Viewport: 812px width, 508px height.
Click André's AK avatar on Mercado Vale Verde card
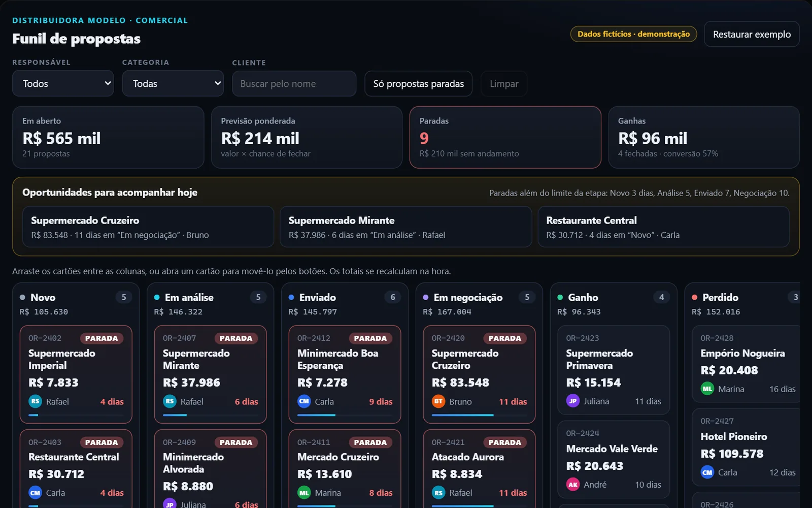(x=573, y=485)
